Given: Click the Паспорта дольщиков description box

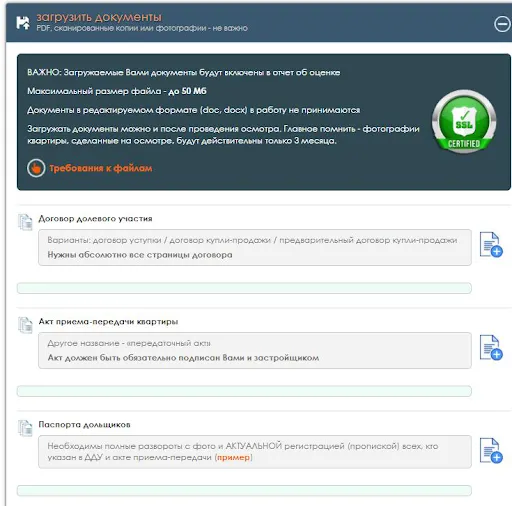Looking at the screenshot, I should coord(255,452).
